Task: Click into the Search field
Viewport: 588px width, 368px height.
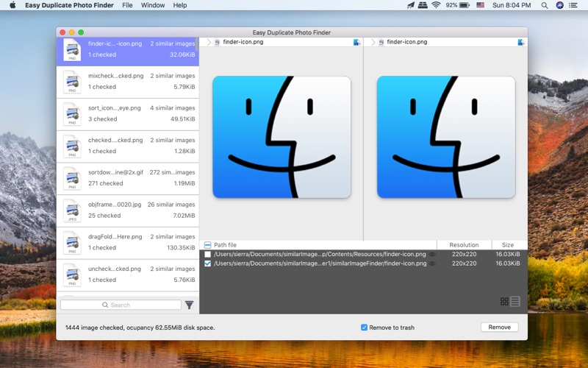Action: pos(121,305)
